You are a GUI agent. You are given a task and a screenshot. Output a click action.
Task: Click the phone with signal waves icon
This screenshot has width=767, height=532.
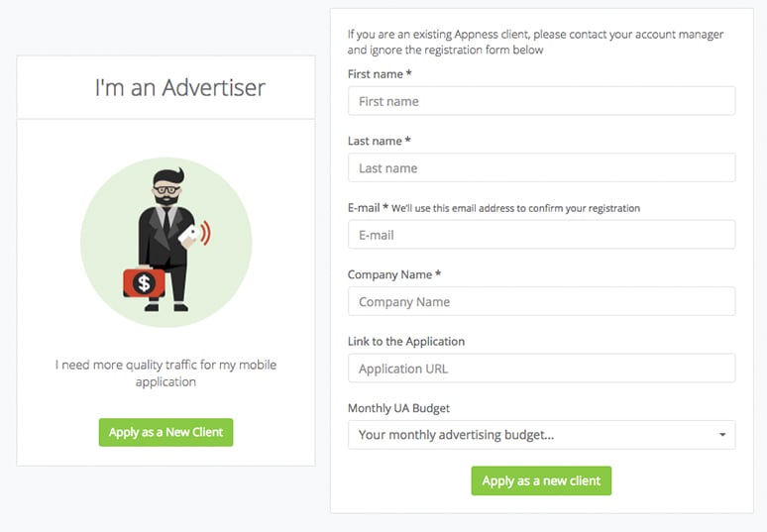(x=199, y=234)
